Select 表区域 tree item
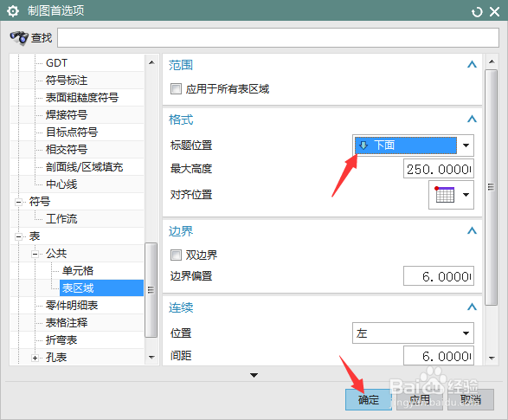 [101, 288]
